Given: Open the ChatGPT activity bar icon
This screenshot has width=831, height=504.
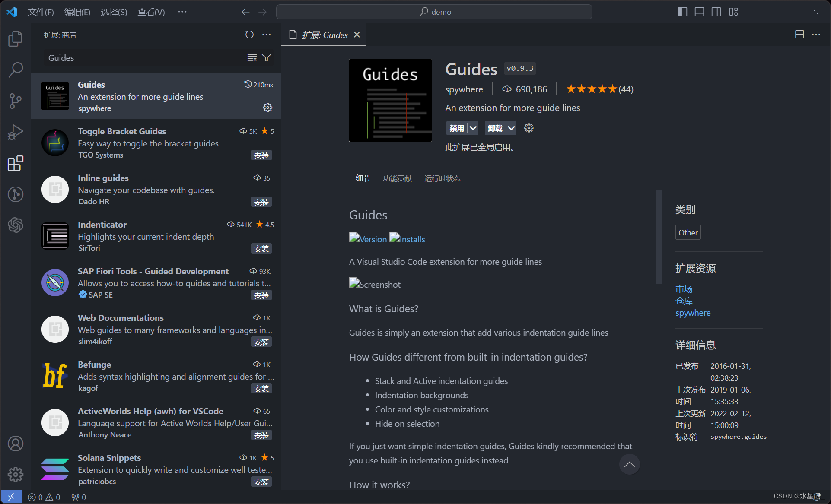Looking at the screenshot, I should (16, 225).
